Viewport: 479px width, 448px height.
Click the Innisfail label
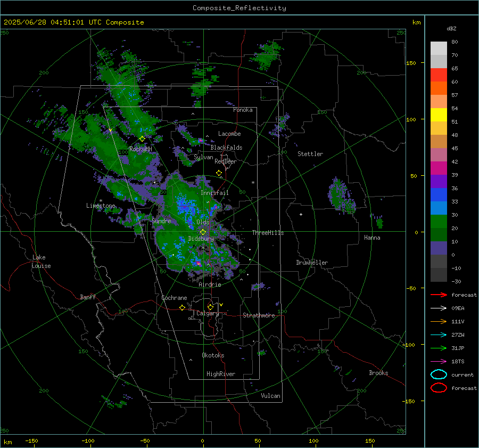tap(214, 193)
